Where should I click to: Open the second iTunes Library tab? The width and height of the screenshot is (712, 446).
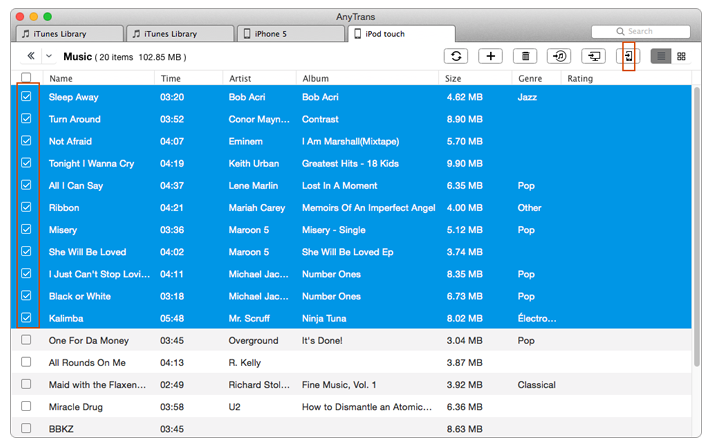coord(180,34)
